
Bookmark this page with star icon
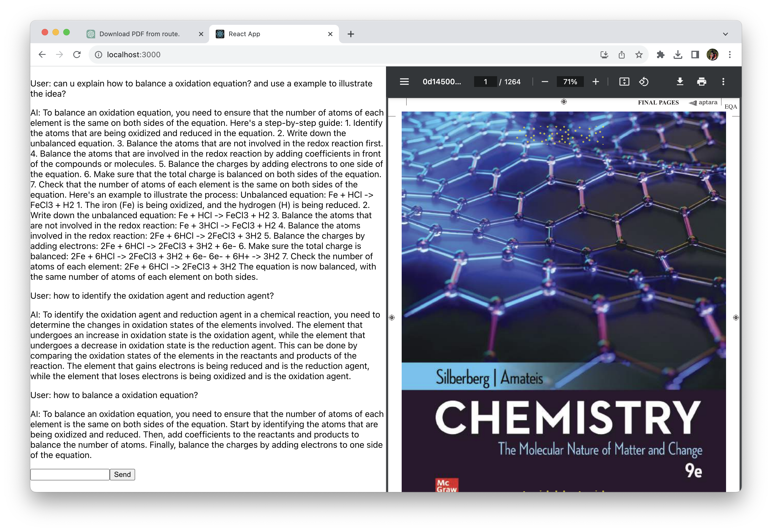coord(638,55)
